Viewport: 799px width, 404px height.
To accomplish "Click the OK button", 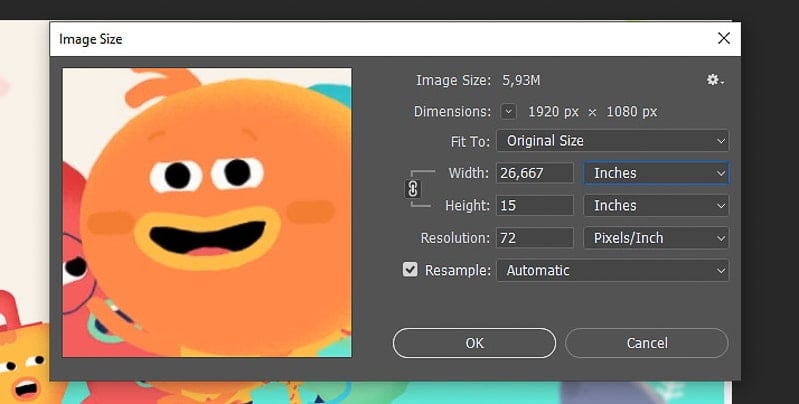I will [474, 343].
